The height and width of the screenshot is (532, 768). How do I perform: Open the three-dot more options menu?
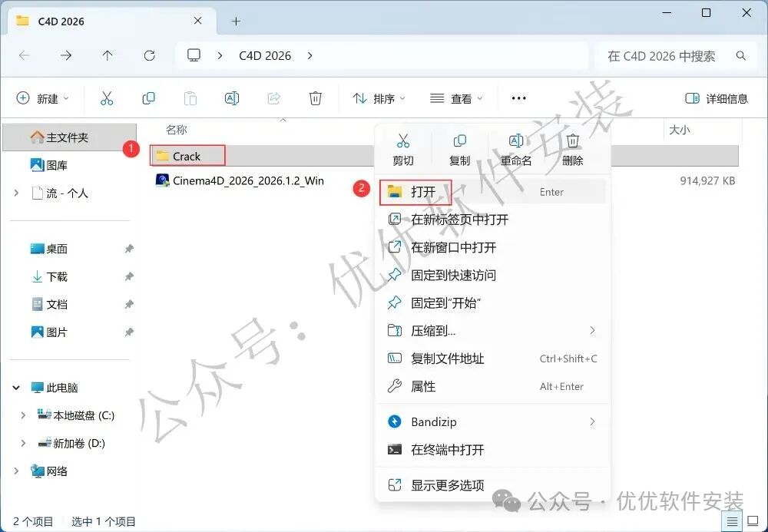(x=518, y=98)
